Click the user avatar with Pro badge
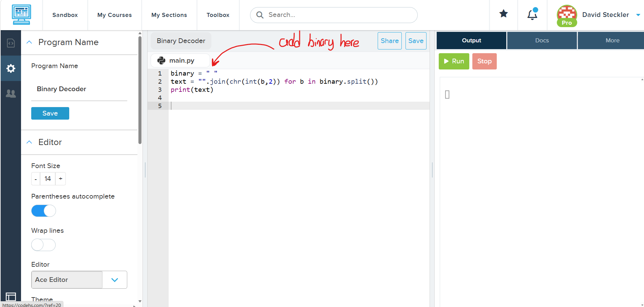644x307 pixels. click(x=567, y=16)
